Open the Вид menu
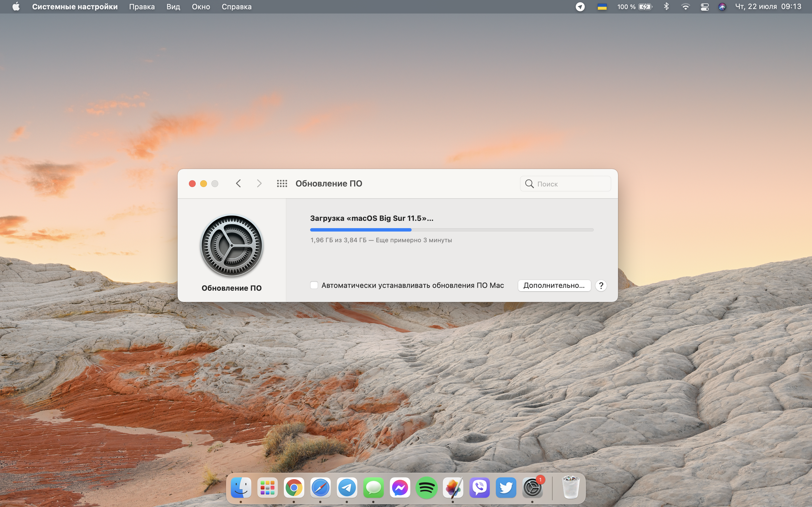This screenshot has height=507, width=812. coord(173,7)
